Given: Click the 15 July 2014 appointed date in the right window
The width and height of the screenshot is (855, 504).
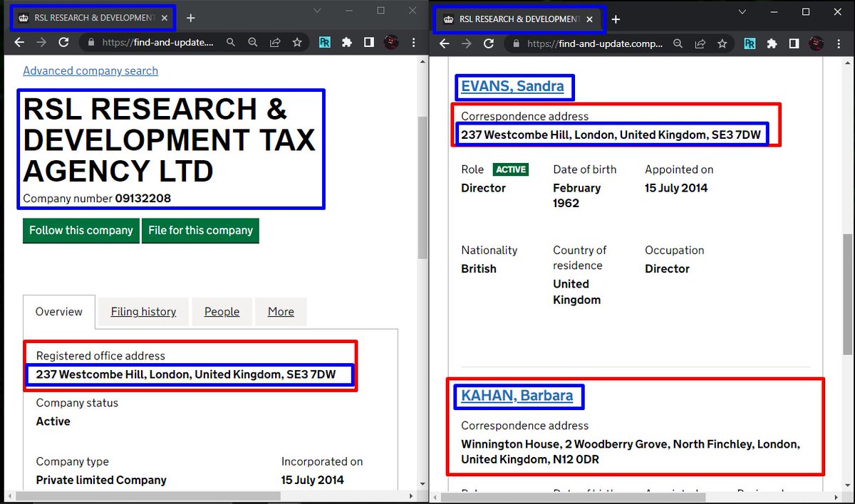Looking at the screenshot, I should pyautogui.click(x=676, y=188).
